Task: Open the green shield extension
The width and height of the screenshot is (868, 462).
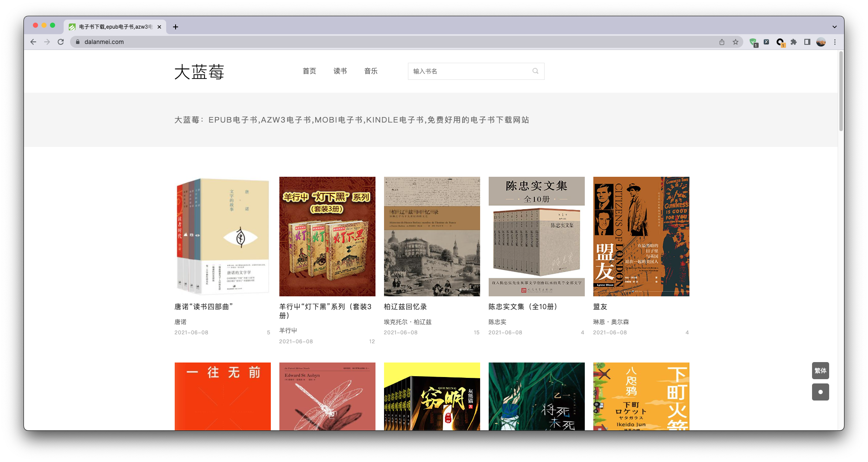Action: (x=754, y=42)
